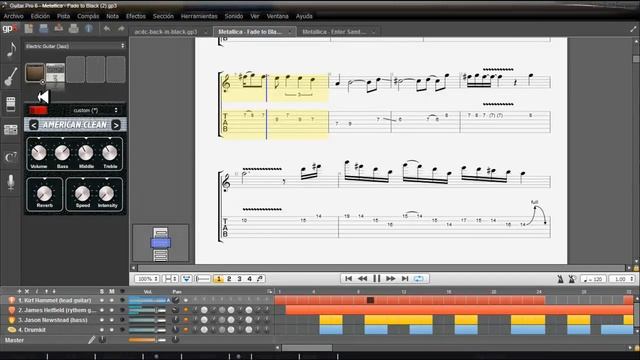This screenshot has height=360, width=640.
Task: Click the Master pencil edit icon
Action: [91, 340]
